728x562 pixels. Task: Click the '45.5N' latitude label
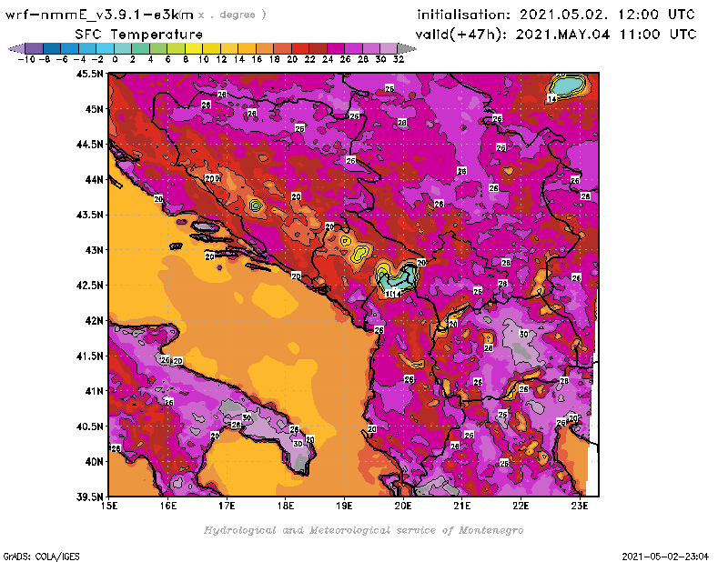point(89,74)
